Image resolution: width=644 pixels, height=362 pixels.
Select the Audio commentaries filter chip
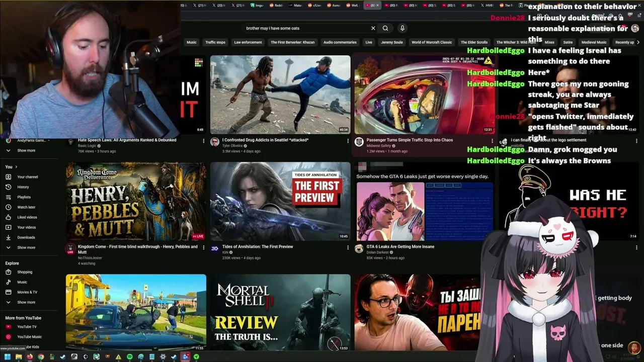pyautogui.click(x=340, y=42)
